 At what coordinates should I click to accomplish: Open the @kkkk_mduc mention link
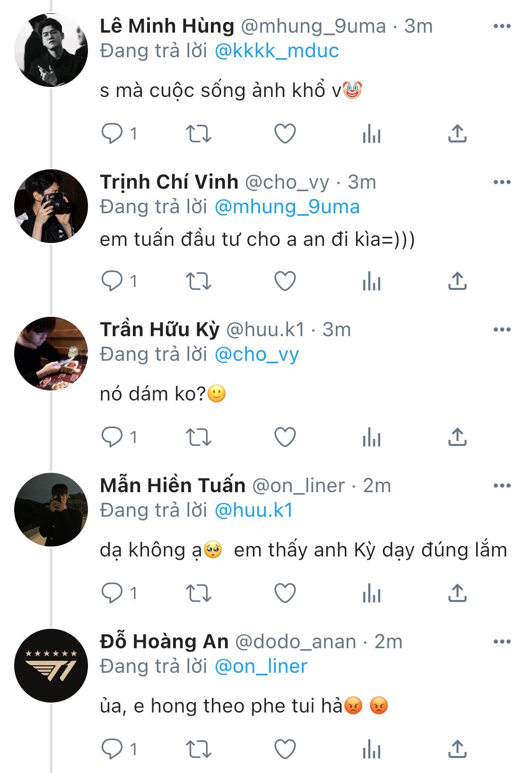[x=277, y=51]
